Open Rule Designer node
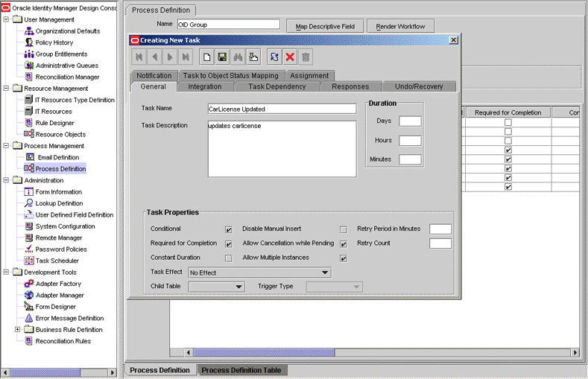The width and height of the screenshot is (588, 379). pos(54,123)
